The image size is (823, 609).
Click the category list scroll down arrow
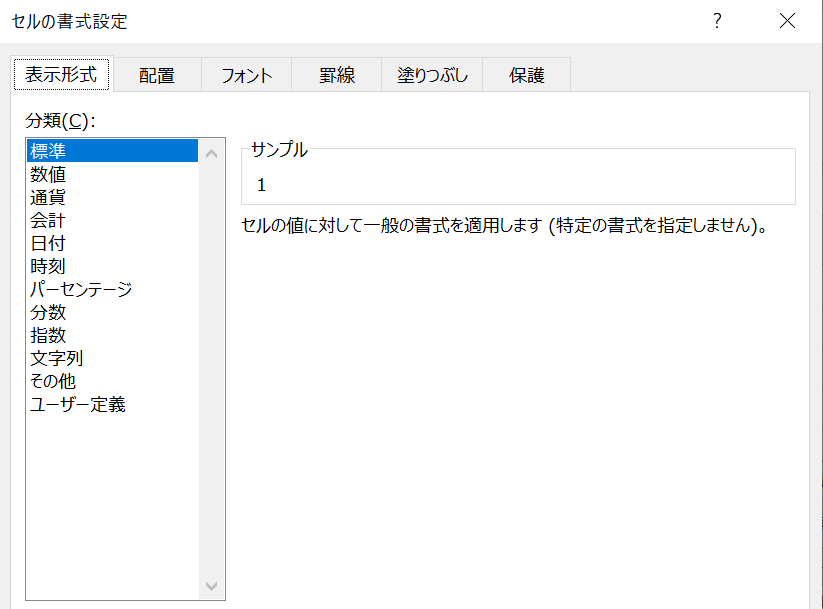tap(212, 586)
